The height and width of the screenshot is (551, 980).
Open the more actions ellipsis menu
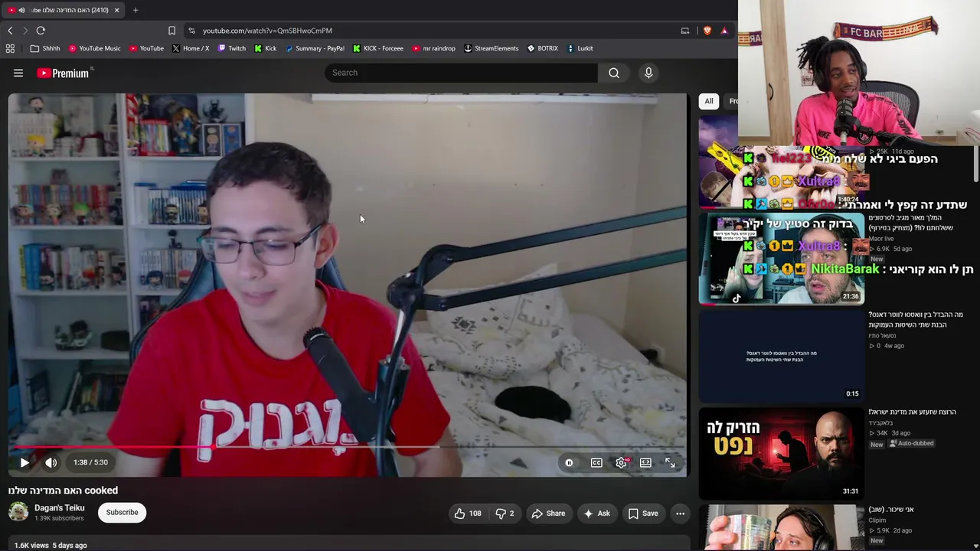680,514
